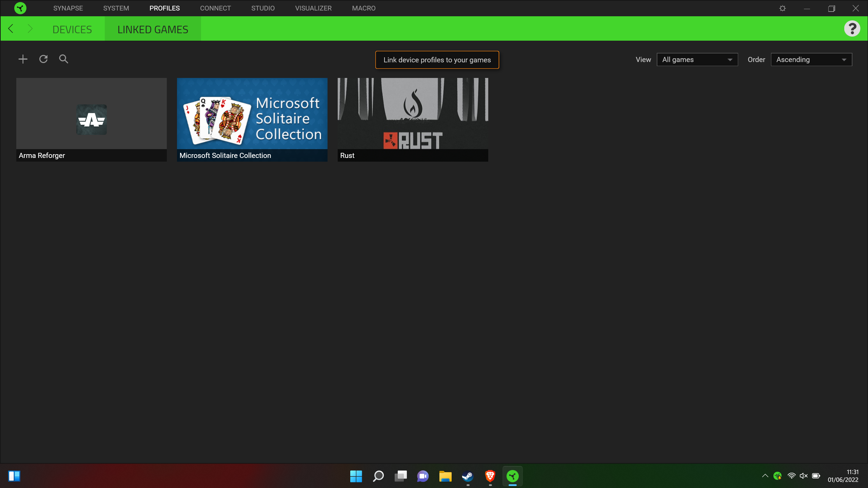This screenshot has height=488, width=868.
Task: Open the Windows Start menu
Action: click(355, 476)
